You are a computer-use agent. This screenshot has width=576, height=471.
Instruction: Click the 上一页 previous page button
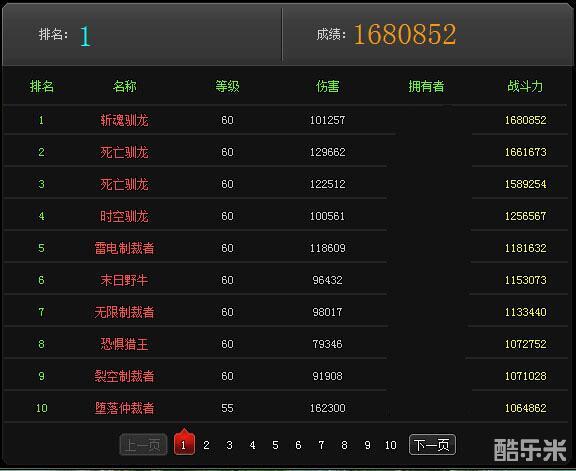[x=143, y=445]
